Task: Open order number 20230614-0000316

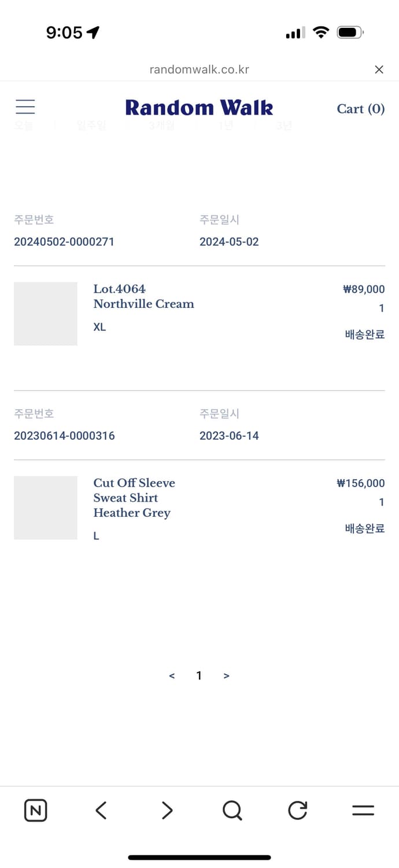Action: (64, 436)
